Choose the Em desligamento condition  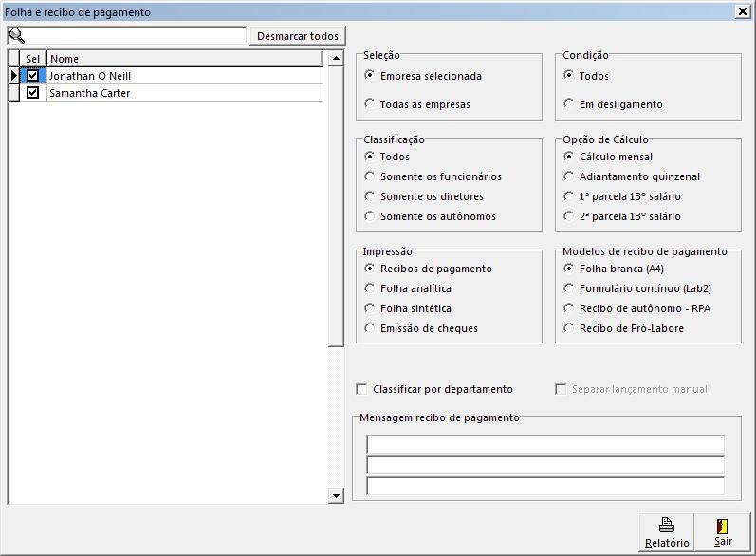tap(569, 104)
